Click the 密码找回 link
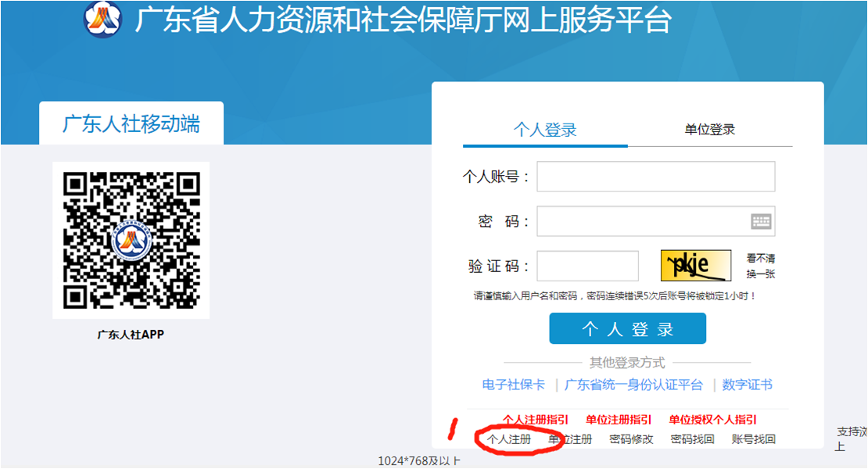 692,439
